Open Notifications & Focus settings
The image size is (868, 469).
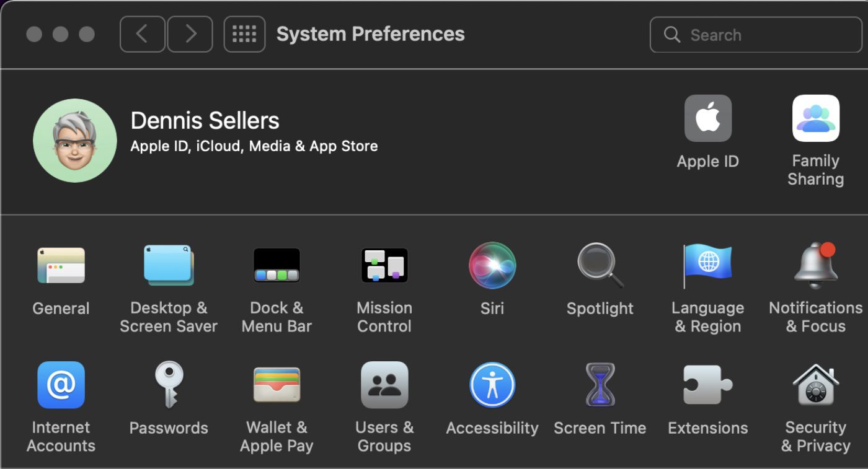pyautogui.click(x=815, y=266)
